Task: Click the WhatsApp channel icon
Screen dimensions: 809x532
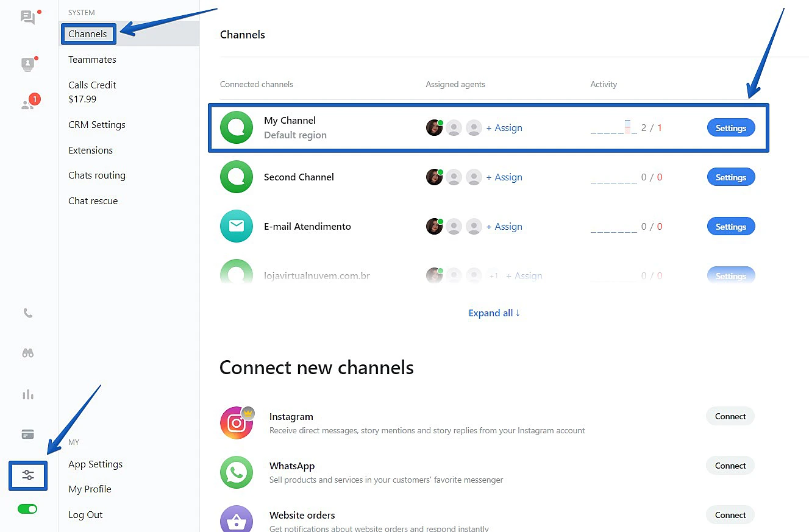Action: point(237,472)
